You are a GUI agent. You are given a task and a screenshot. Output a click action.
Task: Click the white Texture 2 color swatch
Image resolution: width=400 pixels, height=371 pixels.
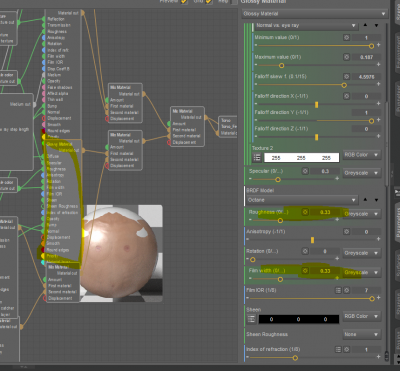point(302,158)
